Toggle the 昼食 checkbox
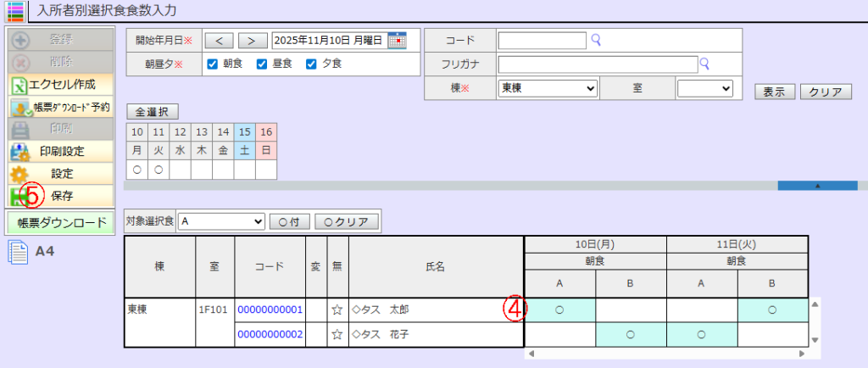The height and width of the screenshot is (368, 868). coord(262,64)
